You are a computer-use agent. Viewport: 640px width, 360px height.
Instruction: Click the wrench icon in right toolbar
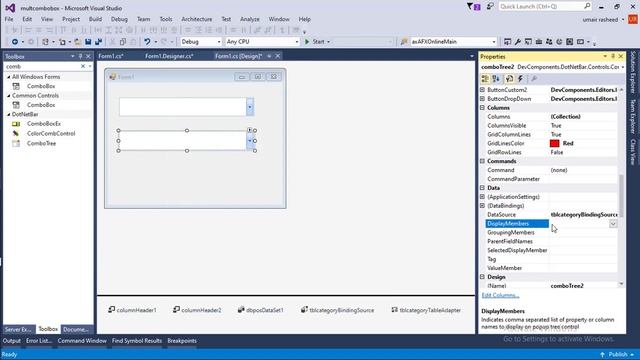[518, 42]
